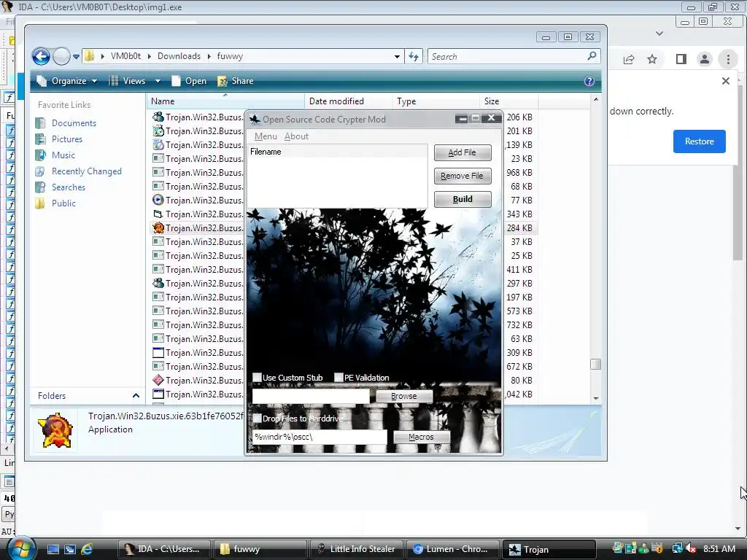Click the blue Help icon in Explorer
The width and height of the screenshot is (747, 560).
click(589, 81)
